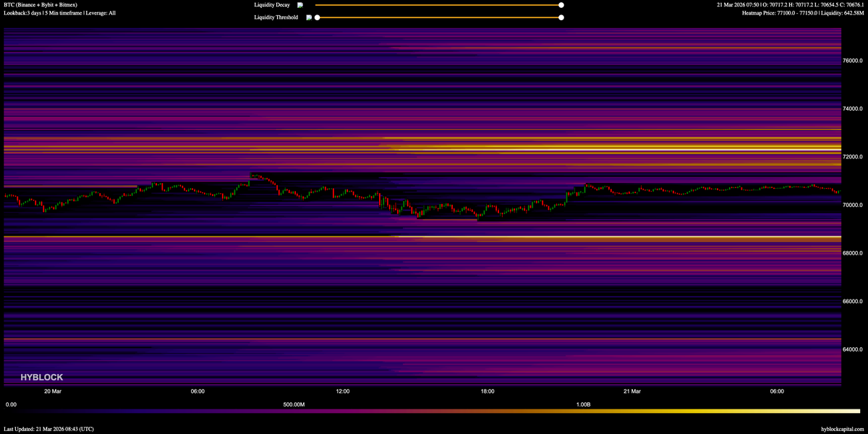Click the 76000.0 price axis label
The height and width of the screenshot is (434, 868).
click(852, 61)
